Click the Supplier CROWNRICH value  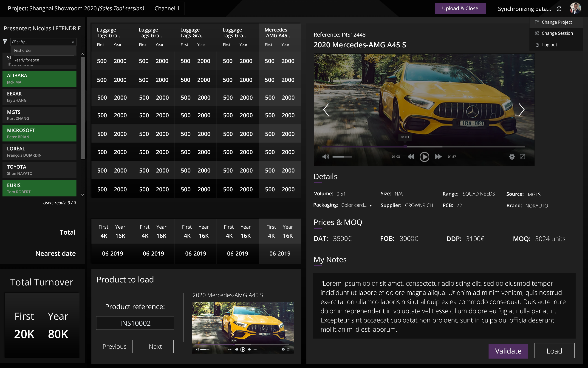(x=419, y=205)
